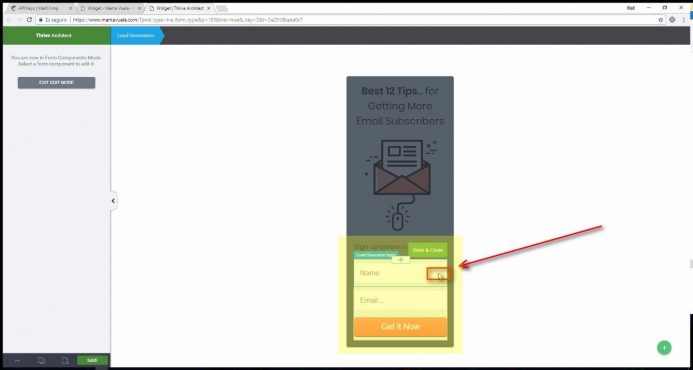Open the three-dots more options icon
The width and height of the screenshot is (693, 370).
(x=17, y=361)
